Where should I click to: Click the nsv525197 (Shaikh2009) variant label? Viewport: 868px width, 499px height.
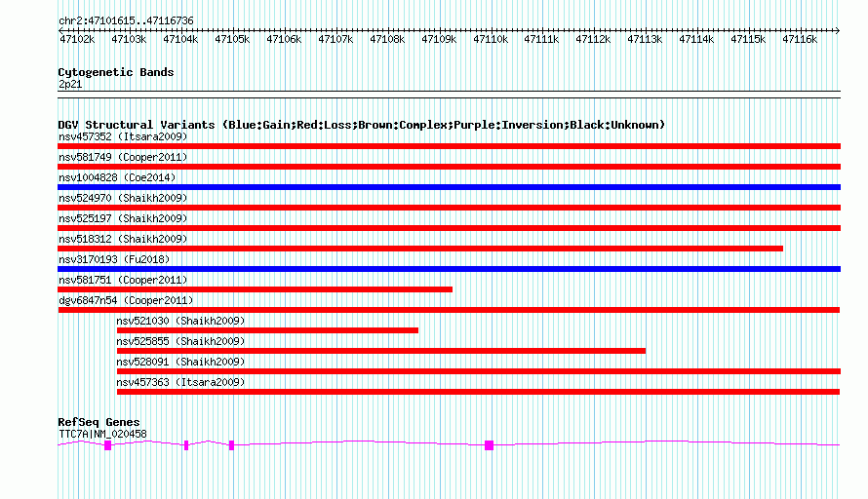[123, 218]
